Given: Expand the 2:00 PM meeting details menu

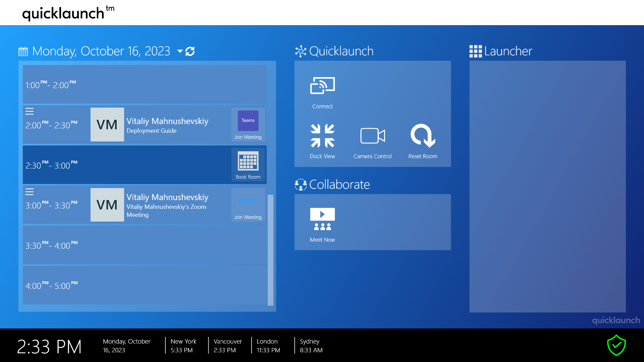Looking at the screenshot, I should click(30, 111).
